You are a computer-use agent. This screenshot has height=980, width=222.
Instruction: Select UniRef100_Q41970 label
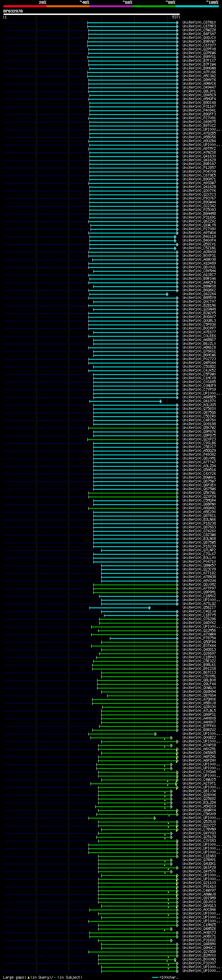(199, 401)
